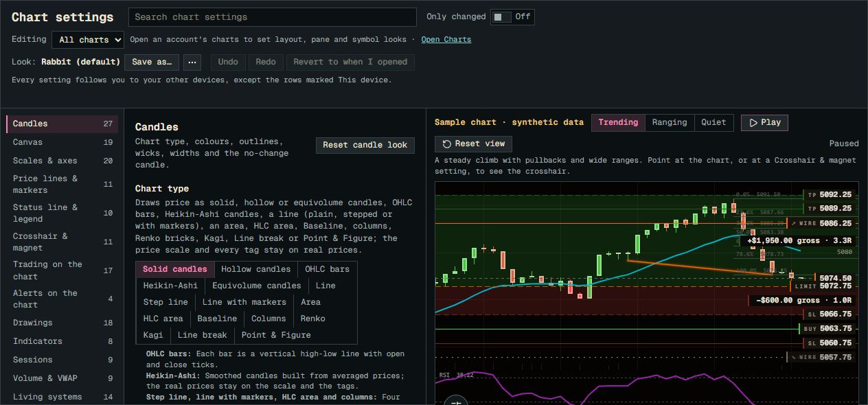Viewport: 868px width, 405px height.
Task: Select the Candles settings category
Action: coord(62,124)
